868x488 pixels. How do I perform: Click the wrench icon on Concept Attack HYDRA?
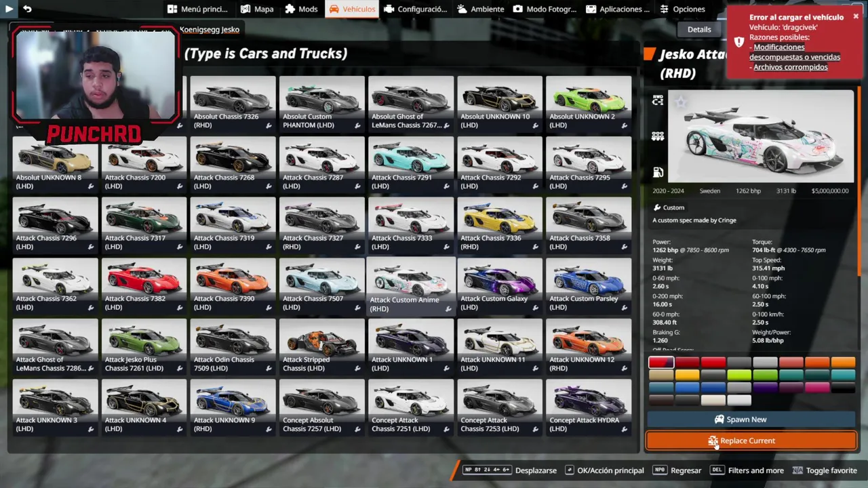click(x=624, y=429)
